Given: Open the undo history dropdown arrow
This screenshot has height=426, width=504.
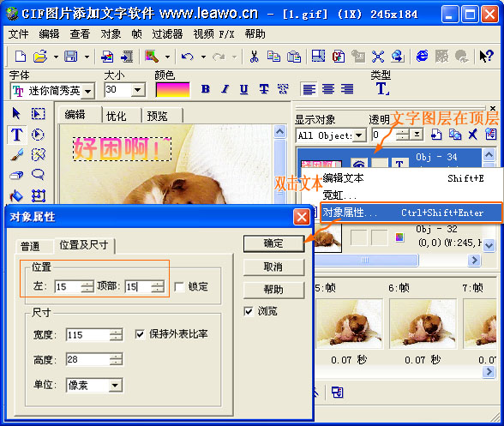Looking at the screenshot, I should [203, 57].
